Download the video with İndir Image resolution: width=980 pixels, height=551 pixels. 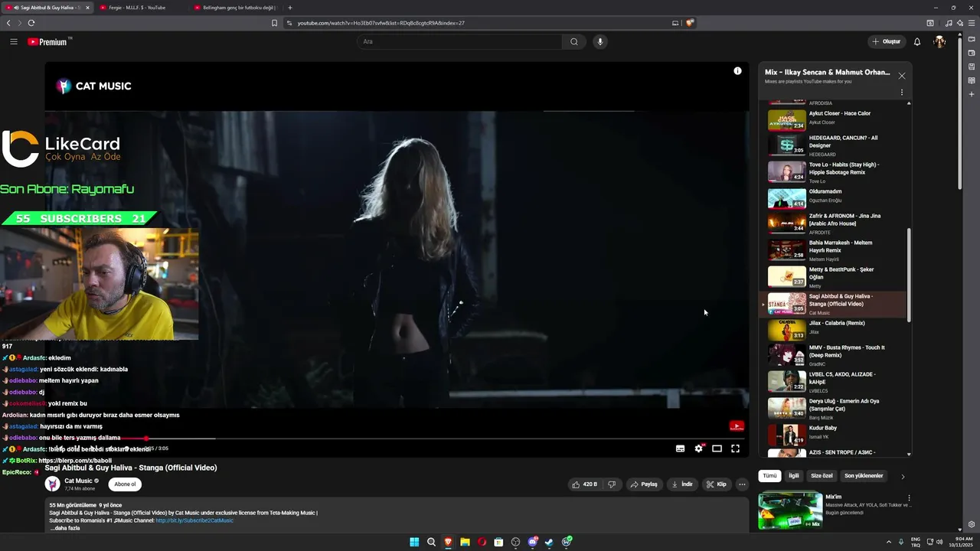pos(681,484)
